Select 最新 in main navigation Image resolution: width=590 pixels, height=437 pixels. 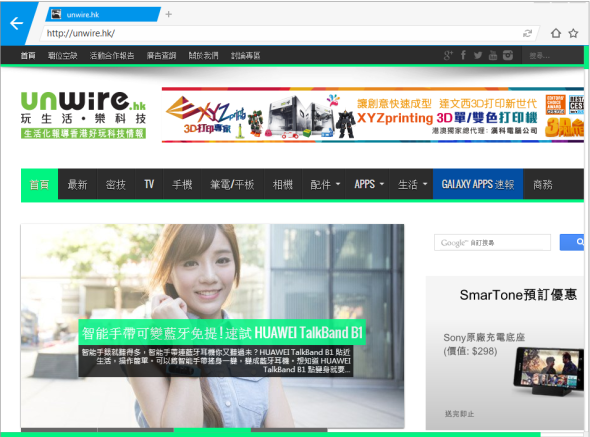coord(78,184)
